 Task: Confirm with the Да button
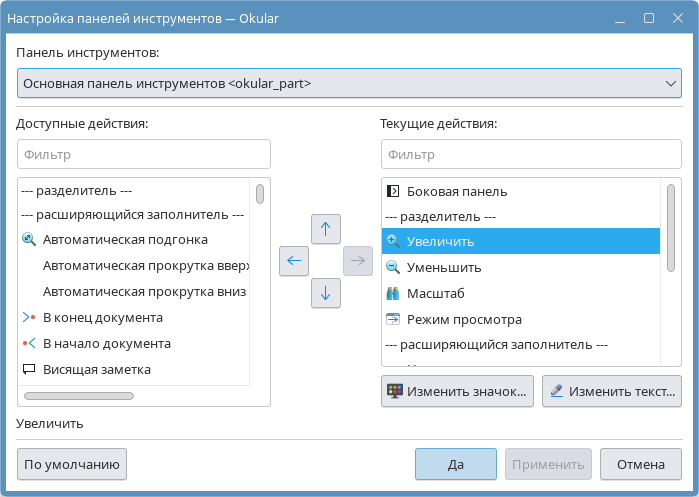tap(455, 464)
